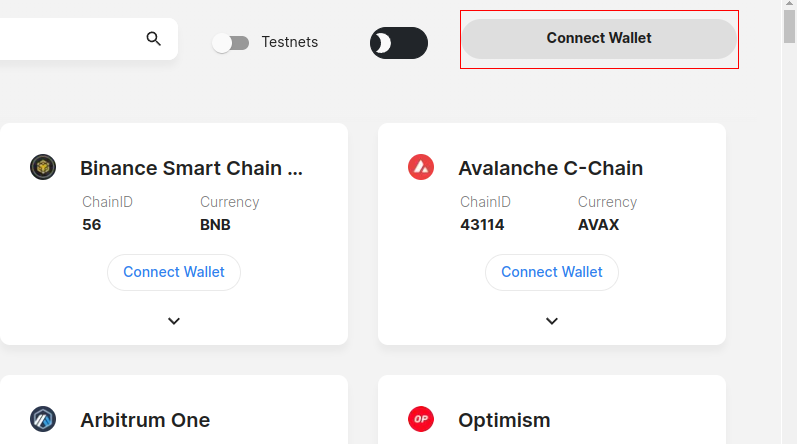Expand the Binance Smart Chain card details
797x444 pixels.
tap(174, 321)
